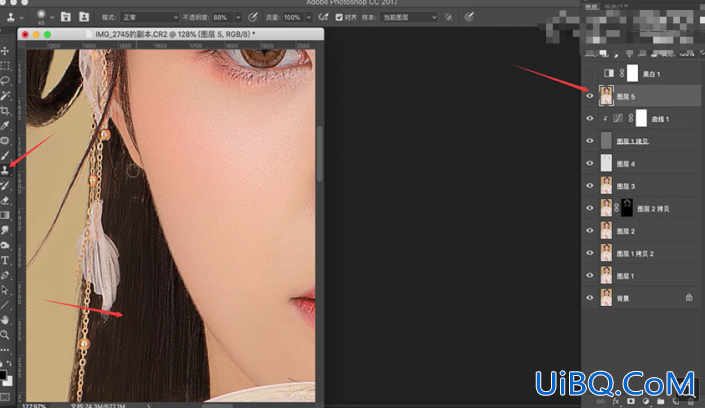Hide layer 图层 2
This screenshot has width=705, height=408.
590,231
